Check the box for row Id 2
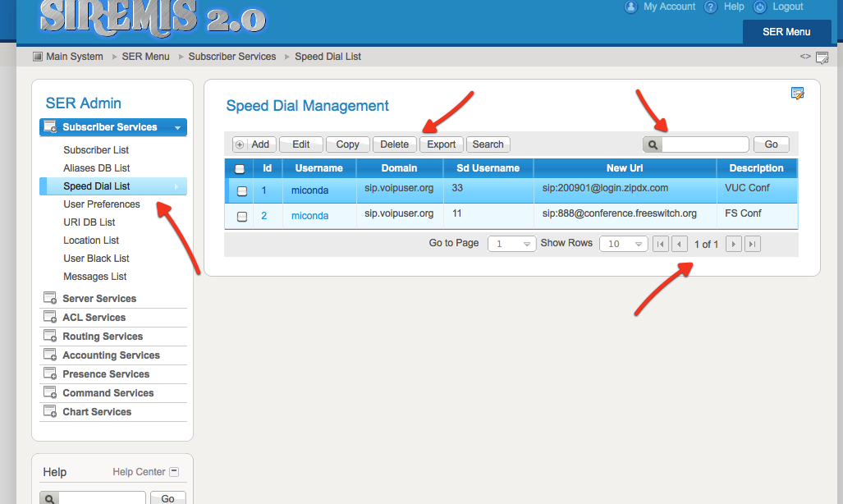843x504 pixels. [242, 217]
